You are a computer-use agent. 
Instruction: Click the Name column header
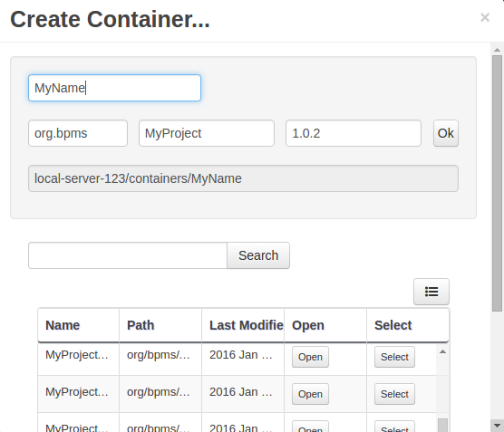[x=79, y=325]
